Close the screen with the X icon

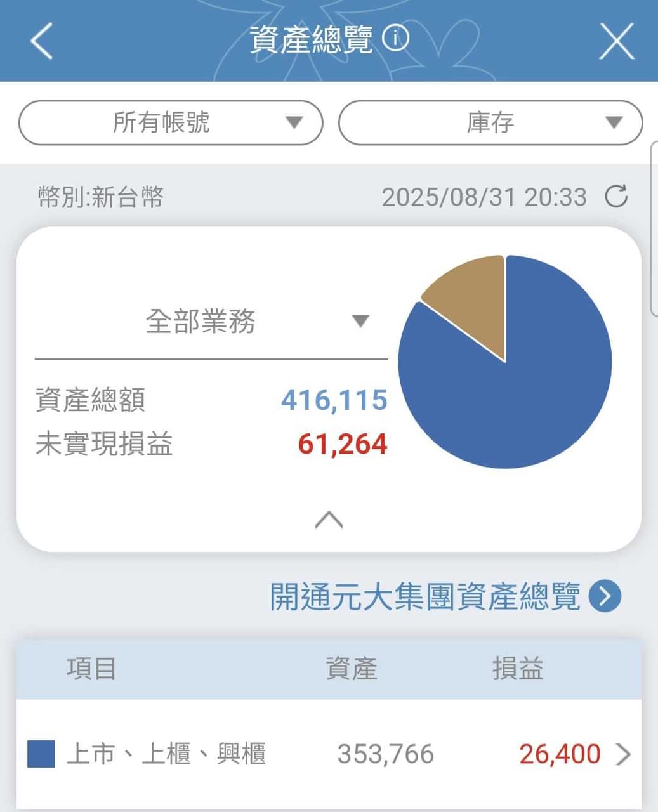(x=616, y=40)
